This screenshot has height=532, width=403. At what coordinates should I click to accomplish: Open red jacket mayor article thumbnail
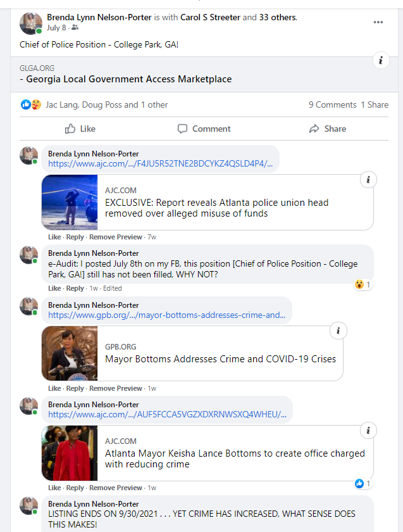click(x=70, y=453)
